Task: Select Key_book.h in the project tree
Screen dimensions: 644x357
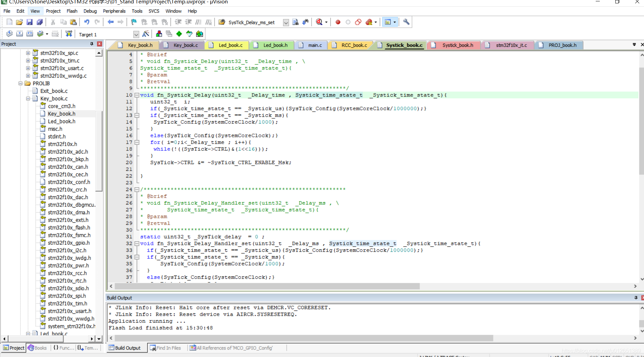Action: coord(61,114)
